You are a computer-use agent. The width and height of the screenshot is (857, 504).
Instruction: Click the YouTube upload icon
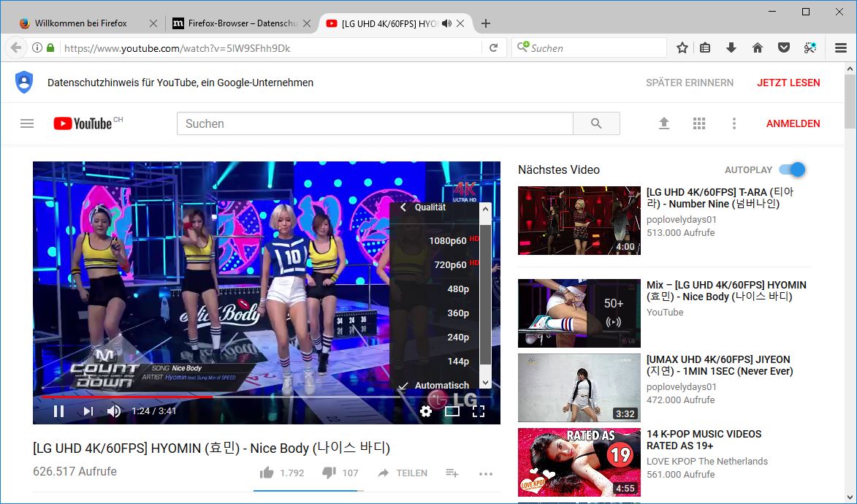click(664, 123)
